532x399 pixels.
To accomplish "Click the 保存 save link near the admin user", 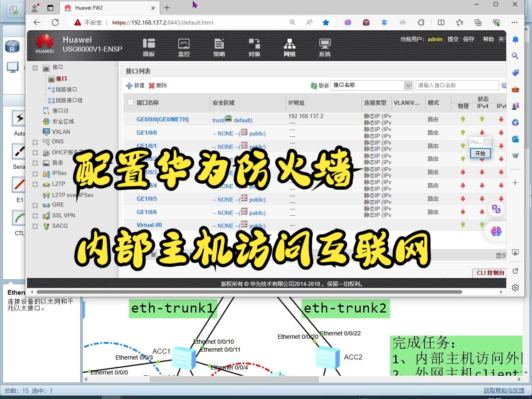I will tap(469, 39).
